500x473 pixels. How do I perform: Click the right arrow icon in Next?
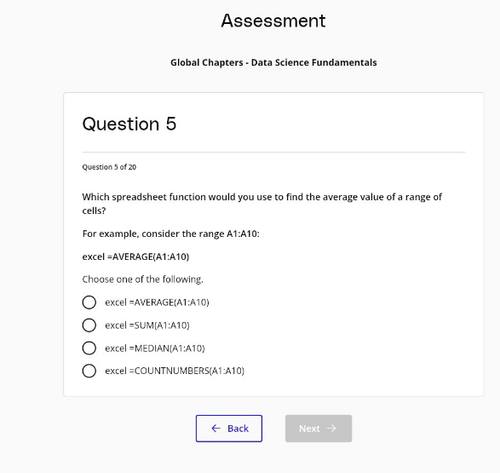pos(331,428)
